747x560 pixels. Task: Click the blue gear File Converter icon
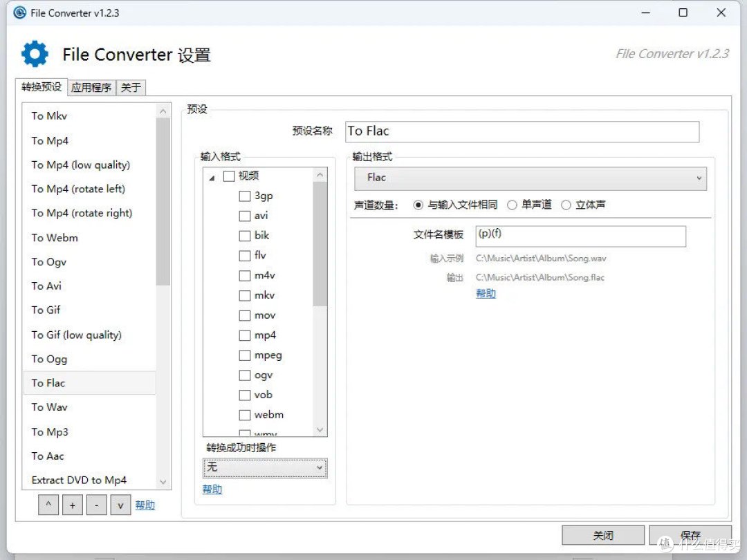click(x=35, y=53)
